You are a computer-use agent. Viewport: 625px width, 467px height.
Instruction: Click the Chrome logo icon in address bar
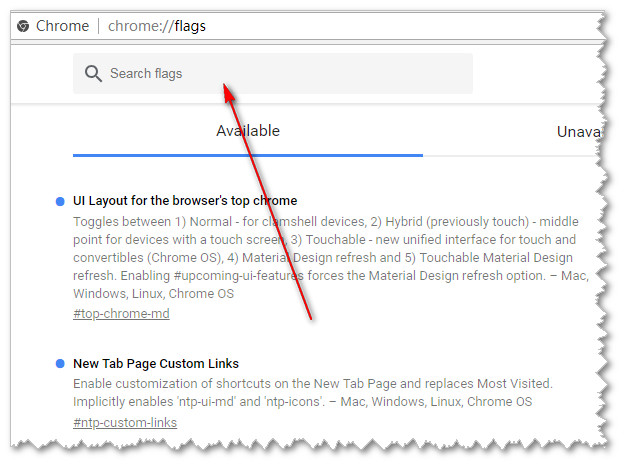(x=23, y=26)
